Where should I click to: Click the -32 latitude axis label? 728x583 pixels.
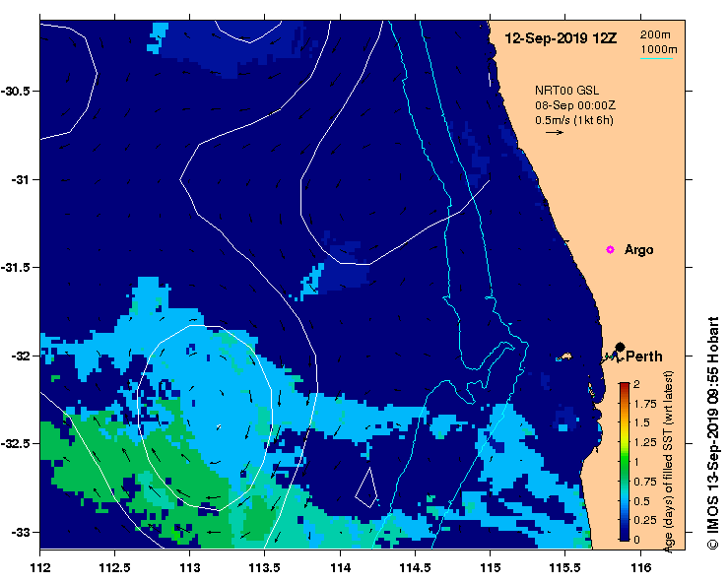coord(20,356)
